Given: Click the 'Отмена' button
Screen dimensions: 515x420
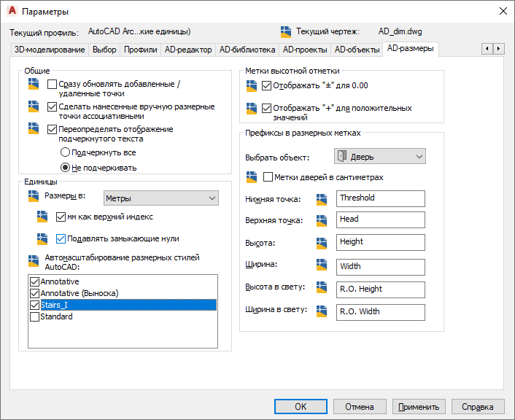Looking at the screenshot, I should pyautogui.click(x=360, y=407).
